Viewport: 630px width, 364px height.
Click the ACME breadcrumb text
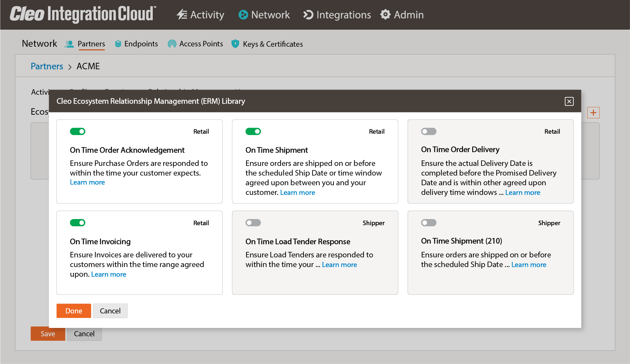tap(88, 66)
